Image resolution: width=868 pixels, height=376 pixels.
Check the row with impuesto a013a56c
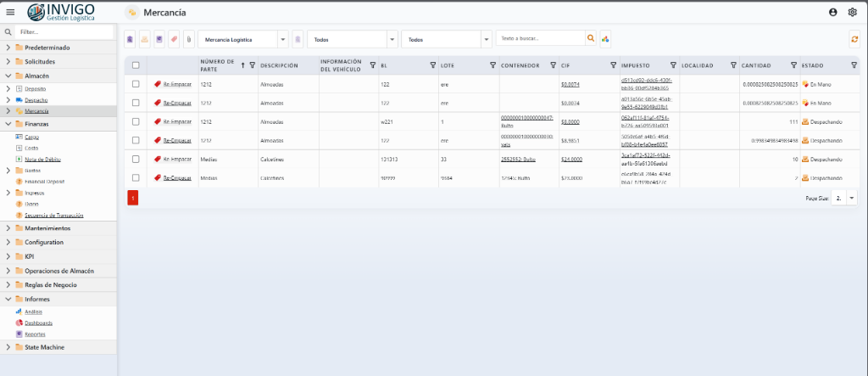[x=136, y=103]
